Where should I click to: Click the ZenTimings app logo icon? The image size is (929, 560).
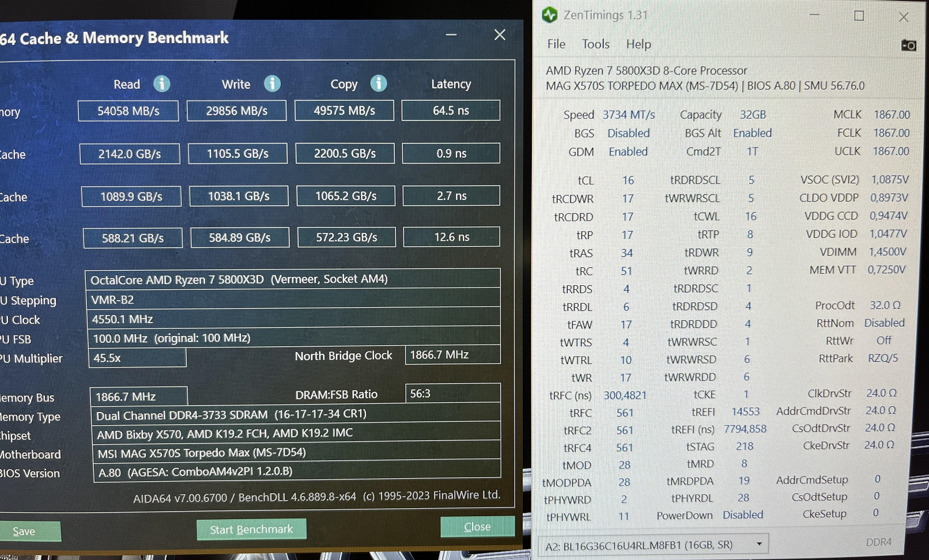pyautogui.click(x=549, y=15)
